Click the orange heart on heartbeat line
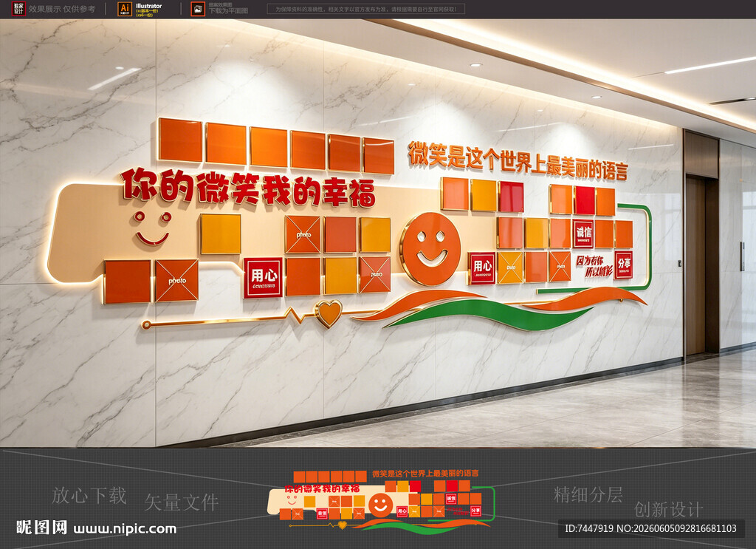Image resolution: width=756 pixels, height=549 pixels. pos(329,313)
